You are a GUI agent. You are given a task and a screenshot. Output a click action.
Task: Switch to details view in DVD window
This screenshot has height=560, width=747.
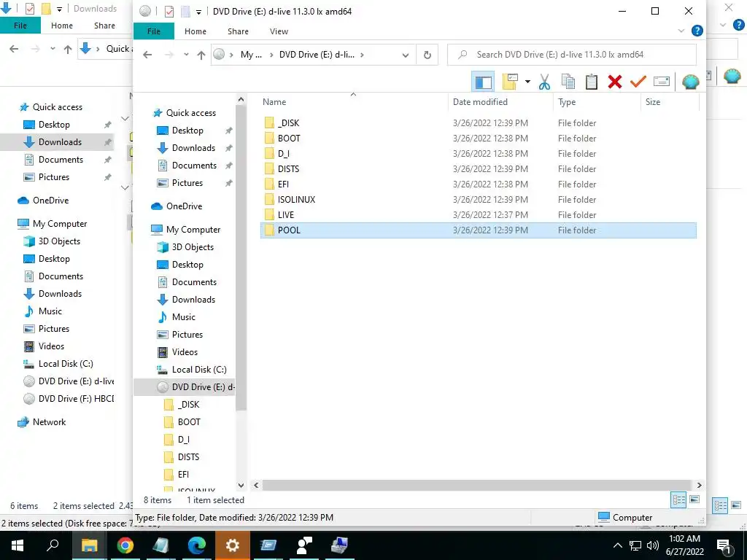tap(678, 500)
